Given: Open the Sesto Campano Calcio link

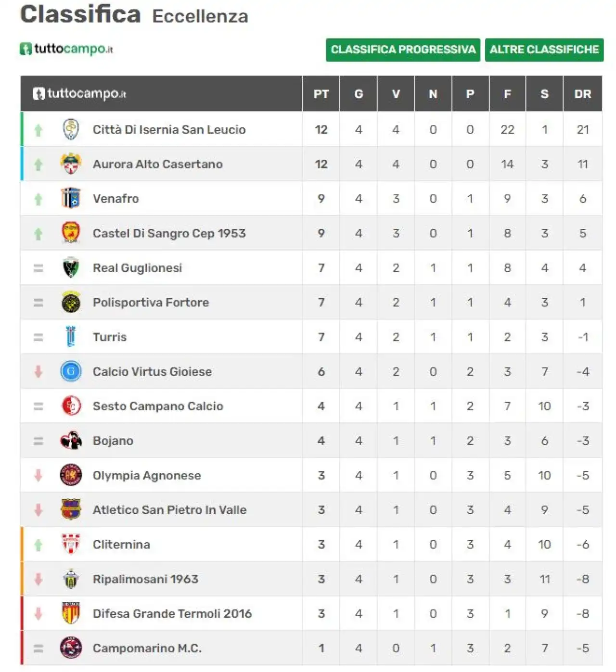Looking at the screenshot, I should coord(158,406).
